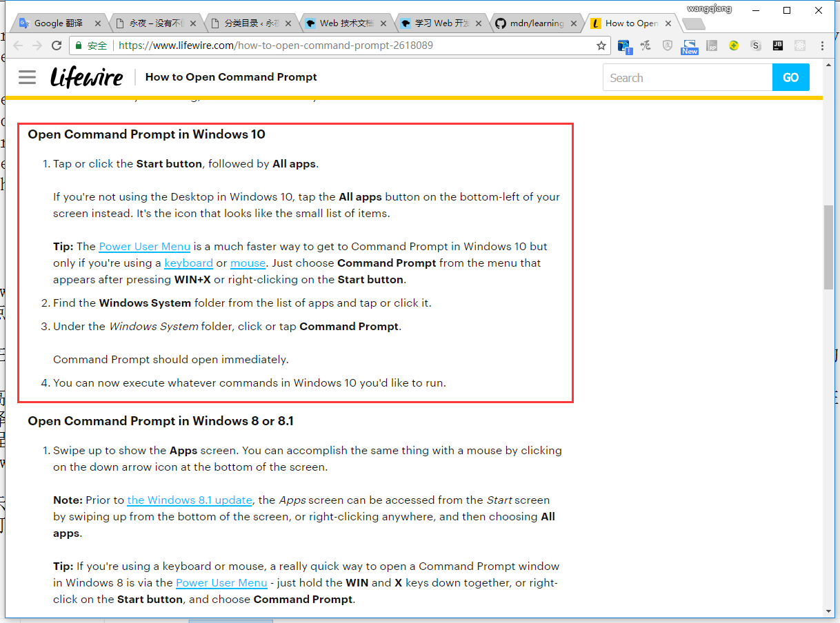Open the mouse link
840x623 pixels.
(248, 263)
